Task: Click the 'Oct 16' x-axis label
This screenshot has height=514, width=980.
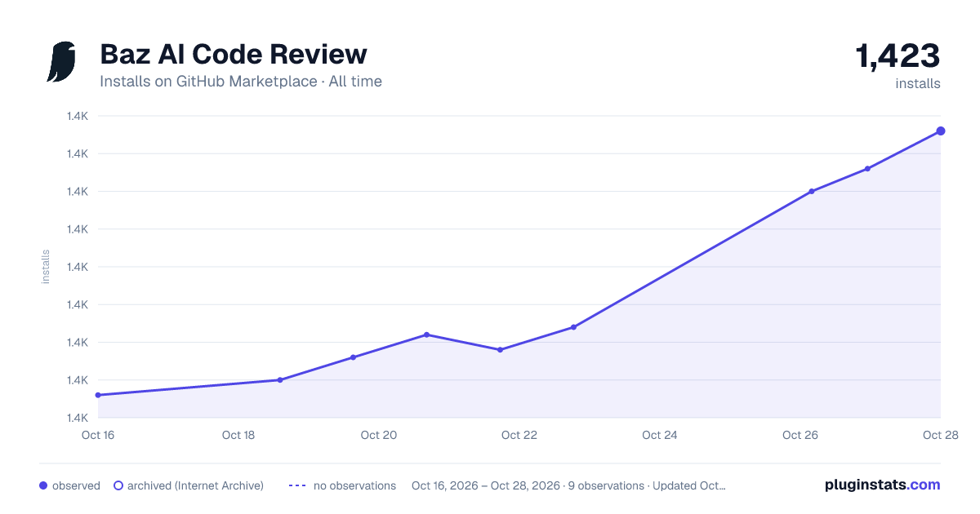Action: (98, 435)
